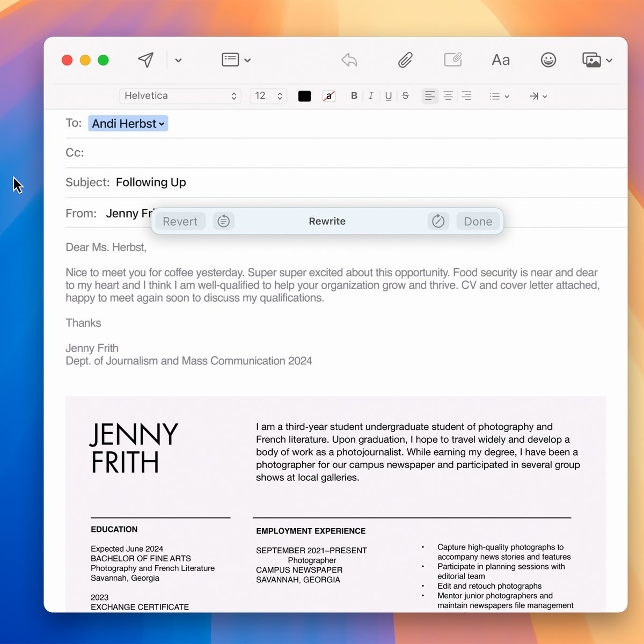Open the photo browser icon
644x644 pixels.
pyautogui.click(x=592, y=60)
